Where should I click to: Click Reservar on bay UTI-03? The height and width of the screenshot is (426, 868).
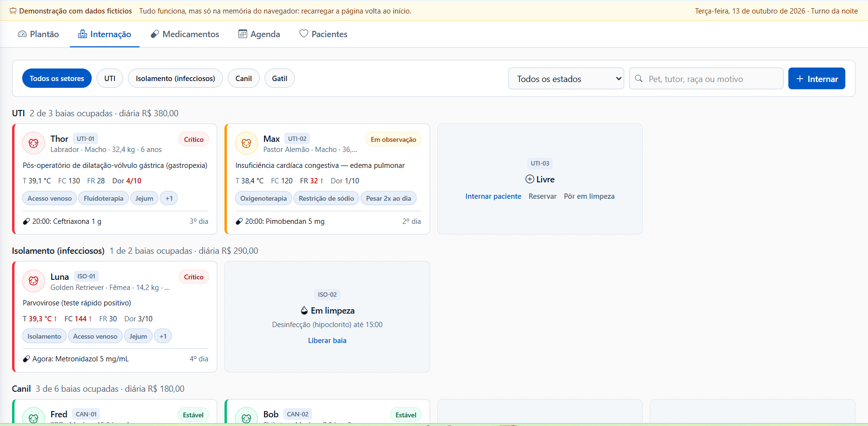pos(543,196)
